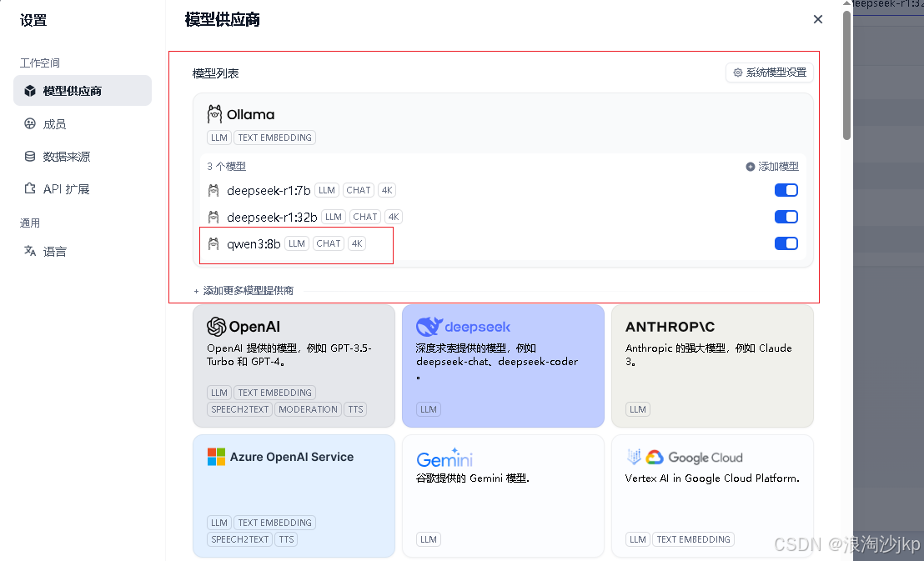
Task: Click the vertical scrollbar thumb
Action: point(846,75)
